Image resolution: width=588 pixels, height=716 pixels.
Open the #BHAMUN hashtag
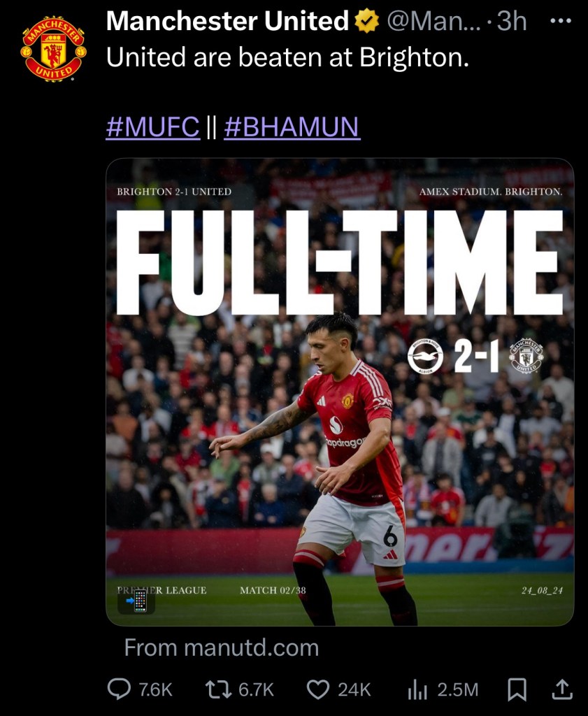point(292,127)
